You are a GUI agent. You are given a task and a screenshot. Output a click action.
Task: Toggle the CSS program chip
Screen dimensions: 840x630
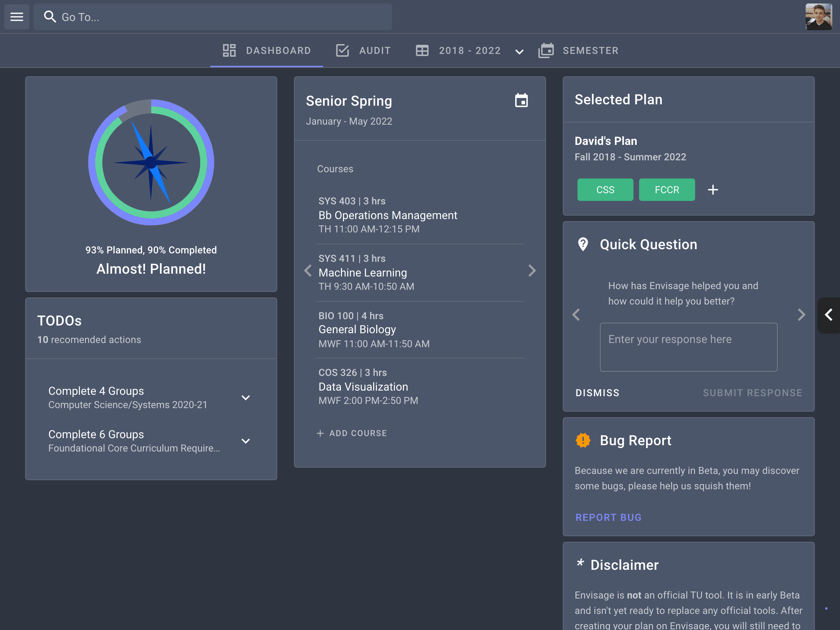605,189
